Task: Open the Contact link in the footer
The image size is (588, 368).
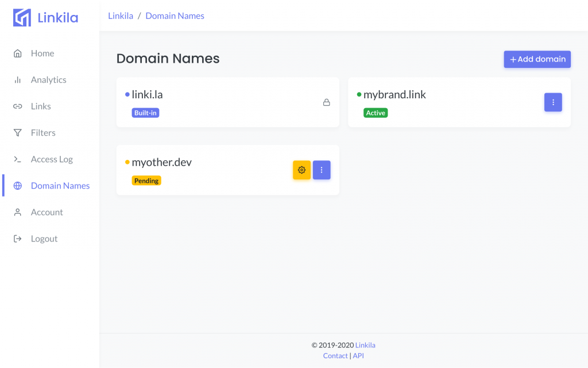Action: click(335, 355)
